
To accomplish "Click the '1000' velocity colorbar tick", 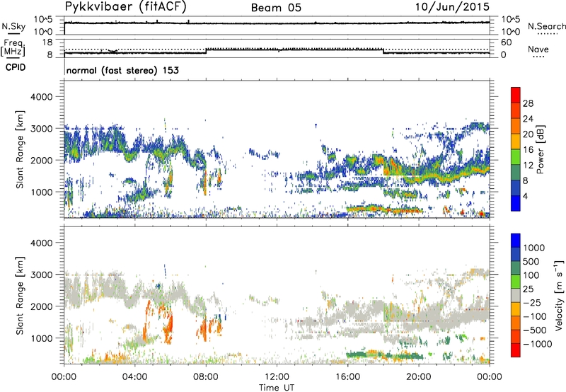I will [533, 248].
